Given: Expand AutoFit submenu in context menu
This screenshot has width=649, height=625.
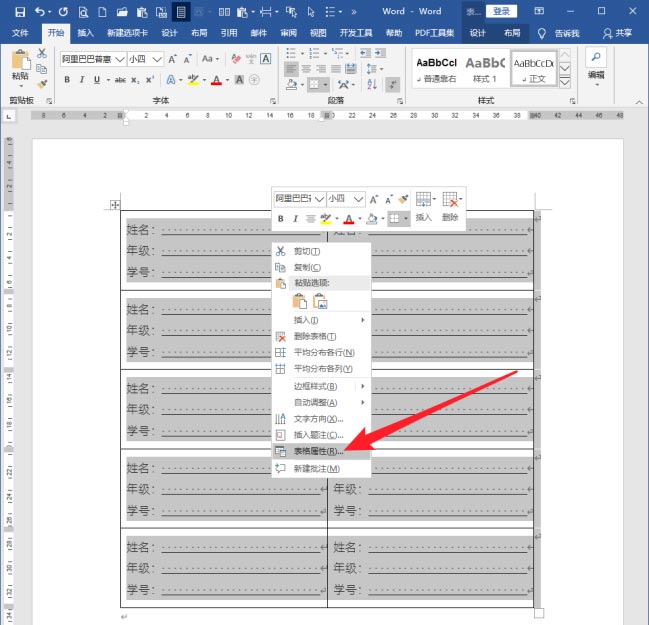Looking at the screenshot, I should click(x=321, y=402).
